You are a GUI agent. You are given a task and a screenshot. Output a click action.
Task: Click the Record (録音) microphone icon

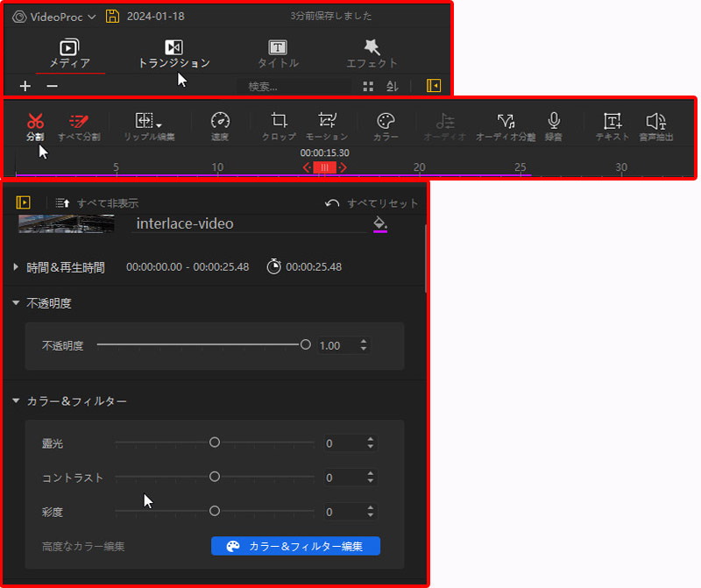[x=553, y=122]
